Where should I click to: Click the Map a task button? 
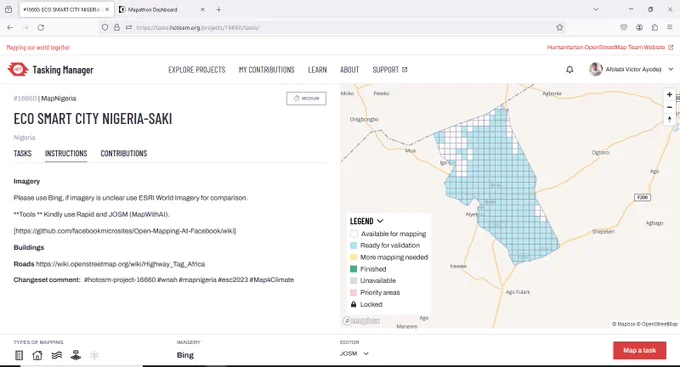click(x=640, y=350)
